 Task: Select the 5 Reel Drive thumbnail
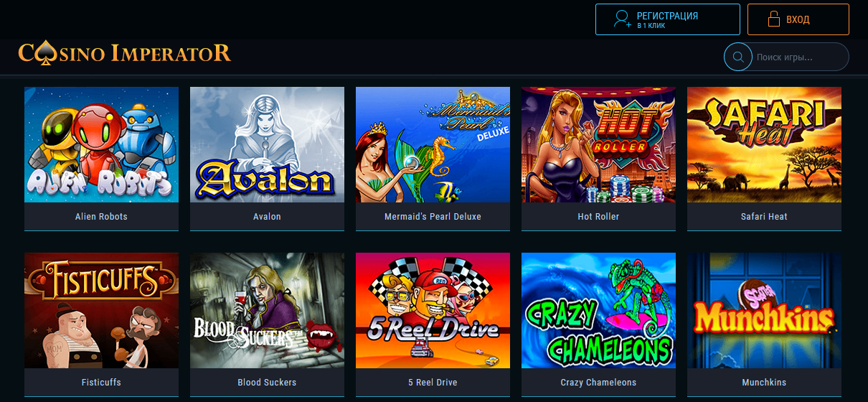(x=433, y=310)
